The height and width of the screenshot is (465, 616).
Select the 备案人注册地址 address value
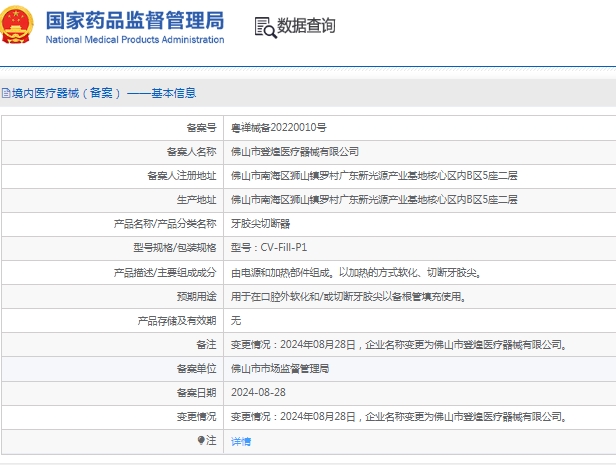click(374, 176)
